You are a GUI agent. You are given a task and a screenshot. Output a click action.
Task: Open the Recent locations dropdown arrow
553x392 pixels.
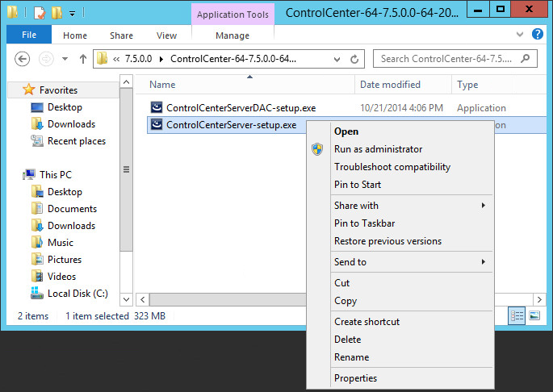pos(65,59)
